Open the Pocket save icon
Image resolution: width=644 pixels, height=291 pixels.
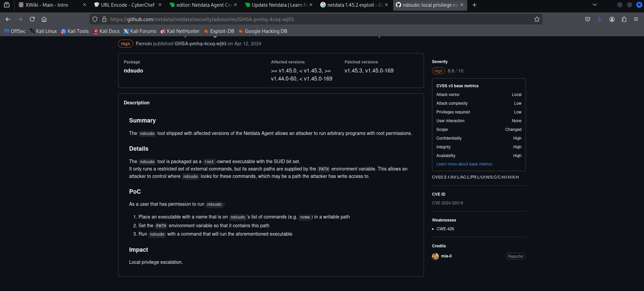pyautogui.click(x=588, y=19)
